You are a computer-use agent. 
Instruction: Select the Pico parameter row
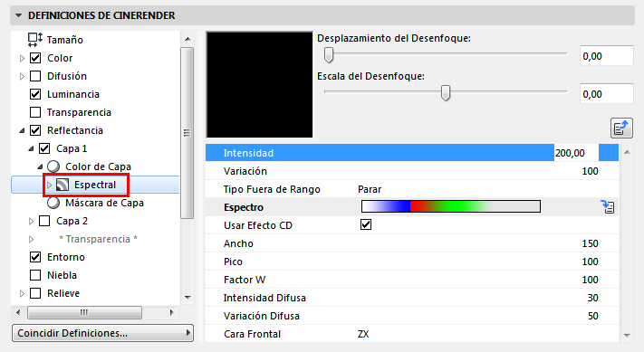[x=412, y=262]
